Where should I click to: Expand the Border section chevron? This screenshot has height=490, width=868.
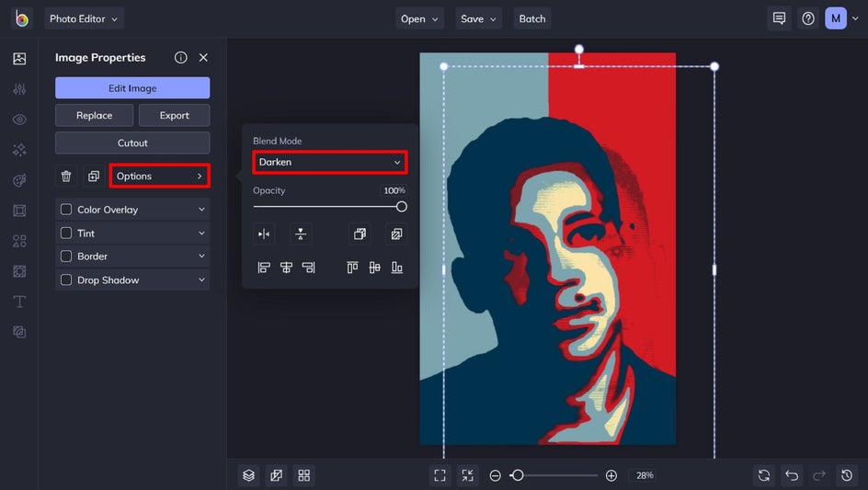point(201,256)
